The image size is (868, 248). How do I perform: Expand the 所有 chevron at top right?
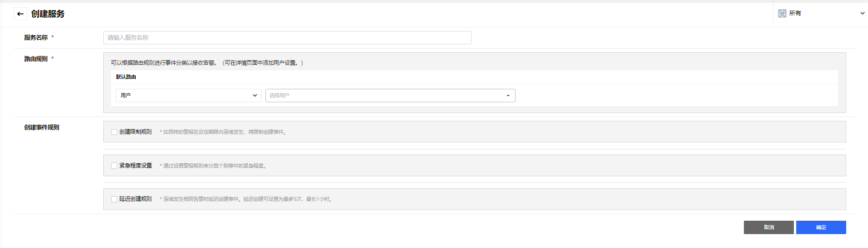[x=862, y=13]
